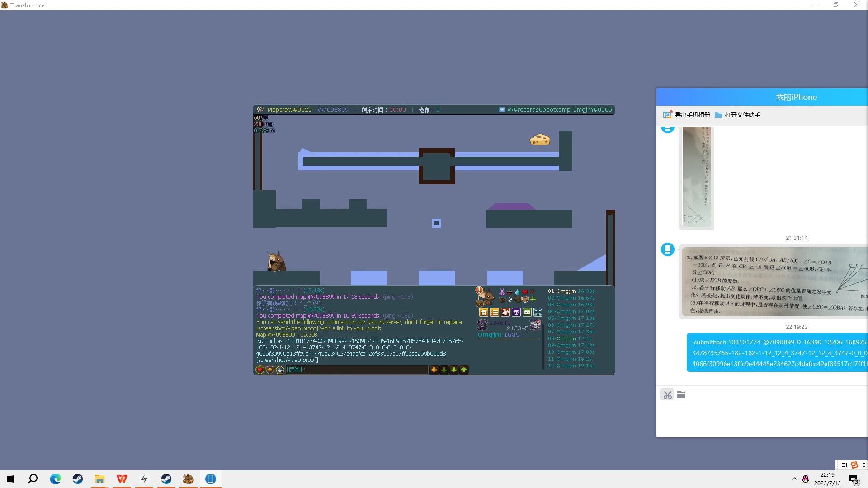Image resolution: width=868 pixels, height=488 pixels.
Task: Click leaderboard entry 12-Omgjrn 19.15s
Action: point(571,366)
